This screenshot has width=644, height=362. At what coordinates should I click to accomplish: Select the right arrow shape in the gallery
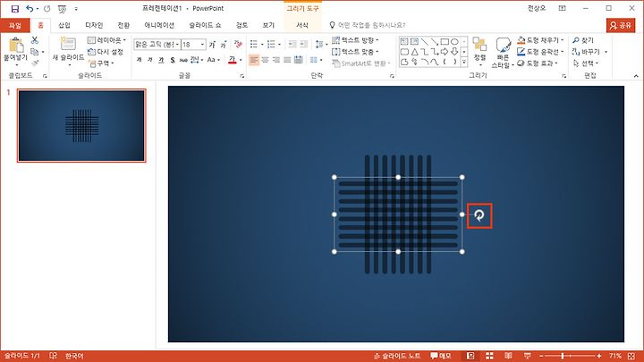coord(445,52)
